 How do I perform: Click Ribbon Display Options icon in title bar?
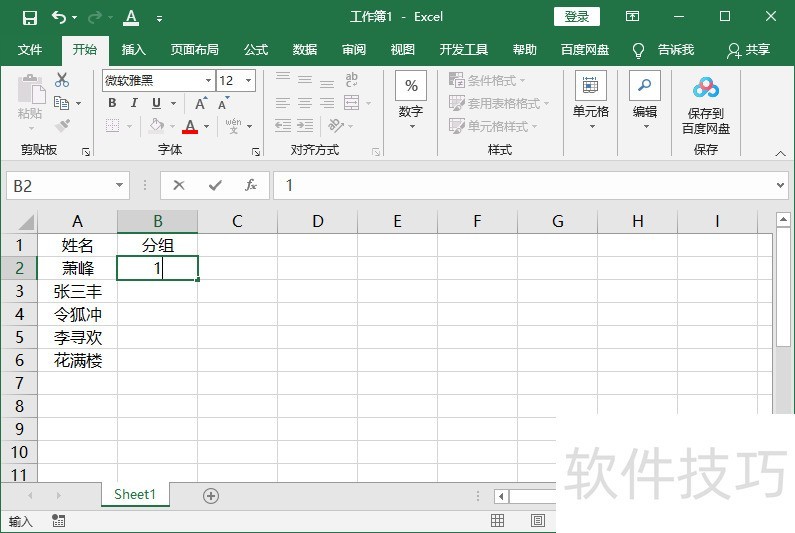632,17
